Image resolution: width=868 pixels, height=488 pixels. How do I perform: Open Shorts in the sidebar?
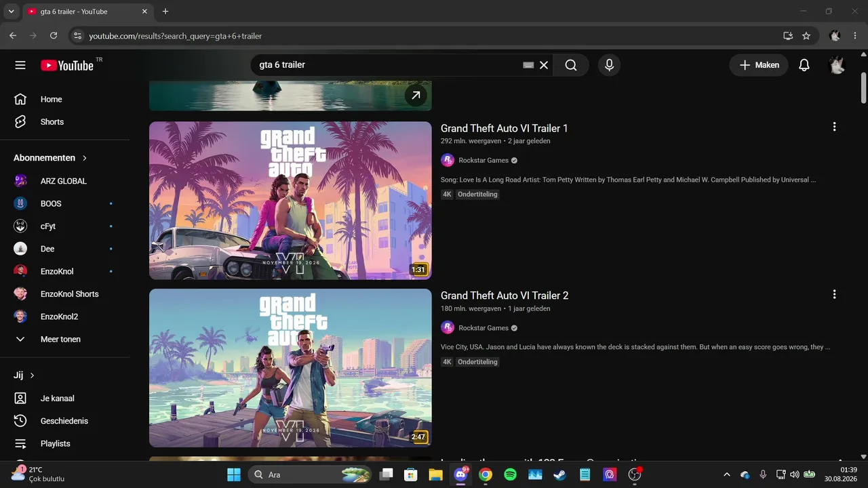pos(65,122)
